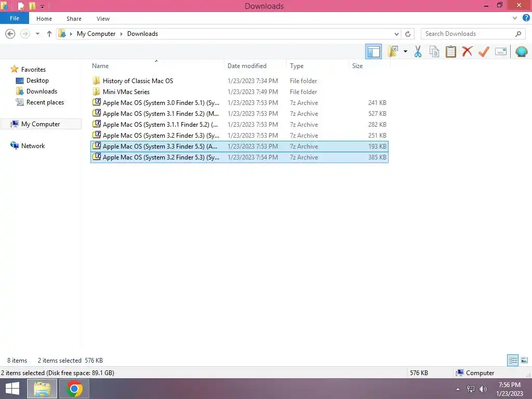The image size is (532, 399).
Task: Click the orange checkmark properties icon
Action: point(484,51)
